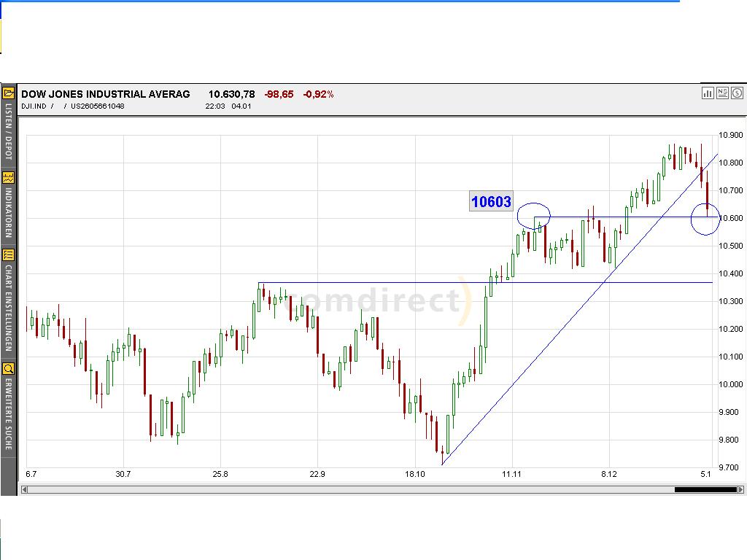Click the Chart Einstellungen settings icon
The width and height of the screenshot is (747, 560).
coord(9,254)
